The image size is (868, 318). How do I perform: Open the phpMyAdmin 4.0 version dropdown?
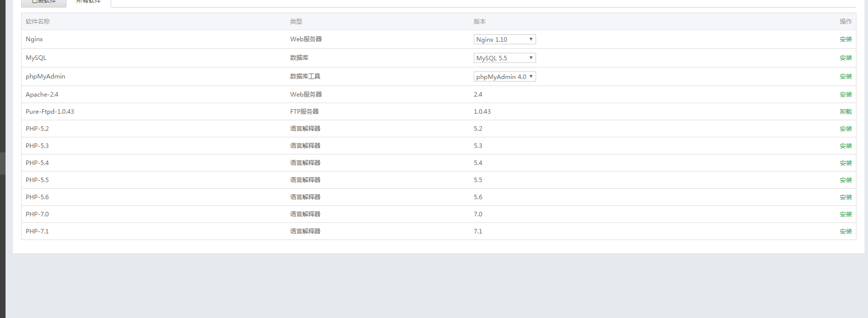[x=504, y=76]
